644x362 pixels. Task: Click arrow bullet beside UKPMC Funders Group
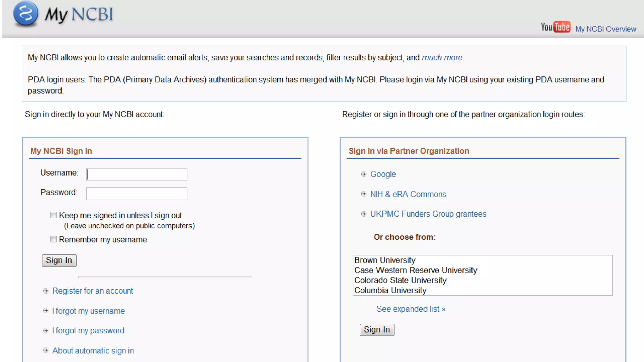(364, 214)
